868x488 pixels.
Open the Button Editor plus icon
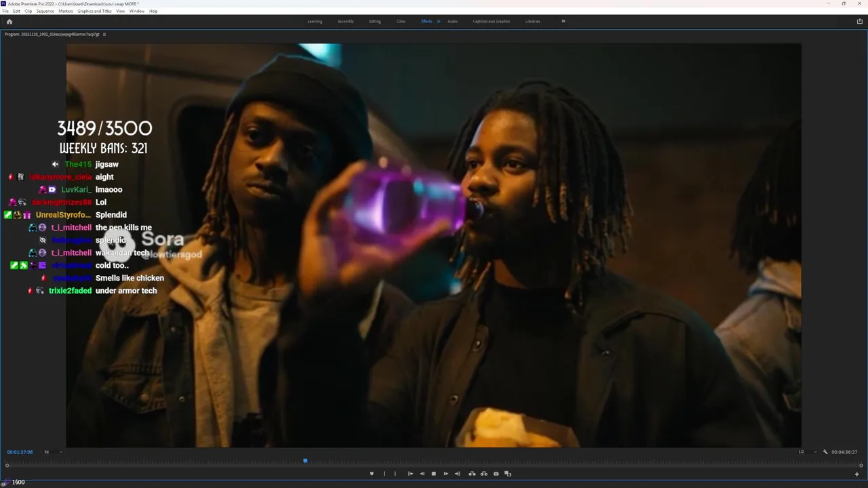(856, 474)
